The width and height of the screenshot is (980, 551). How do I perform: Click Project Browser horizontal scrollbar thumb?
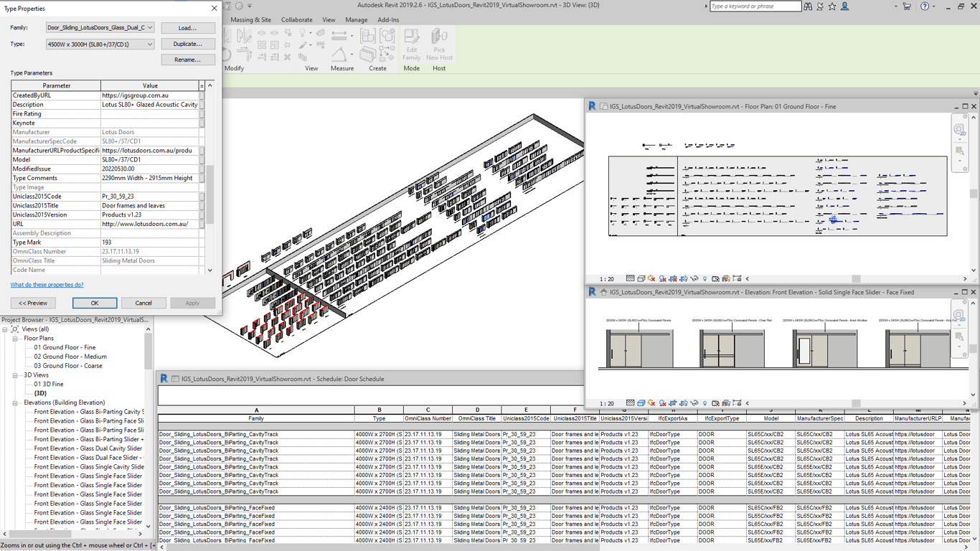point(41,534)
